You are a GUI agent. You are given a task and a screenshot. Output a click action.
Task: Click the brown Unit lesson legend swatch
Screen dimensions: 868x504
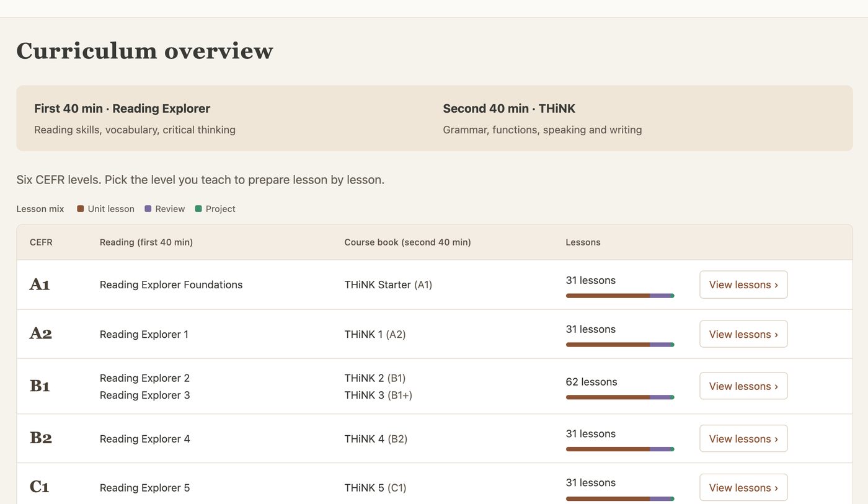(x=81, y=209)
